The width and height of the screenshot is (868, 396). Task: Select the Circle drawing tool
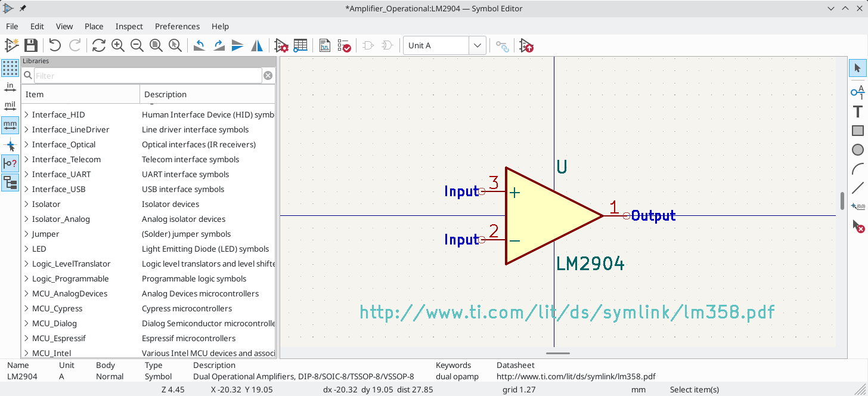[857, 149]
